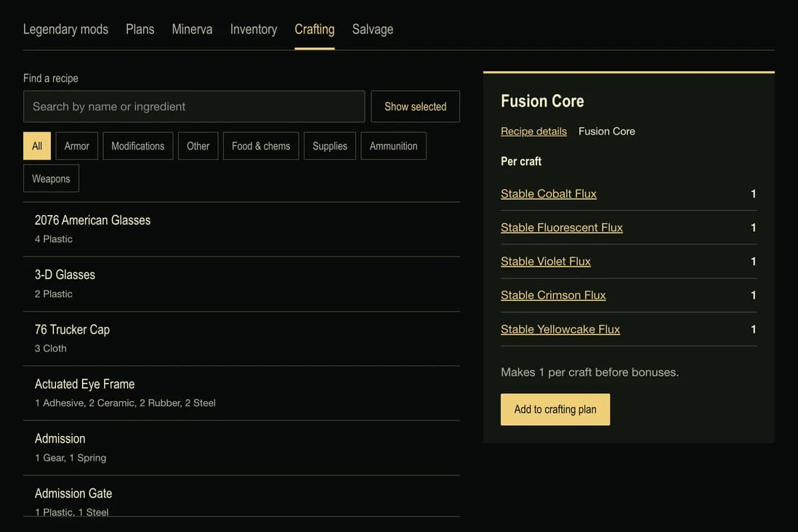Screen dimensions: 798x532
Task: Follow the Stable Yellowcake Flux link
Action: coord(560,329)
